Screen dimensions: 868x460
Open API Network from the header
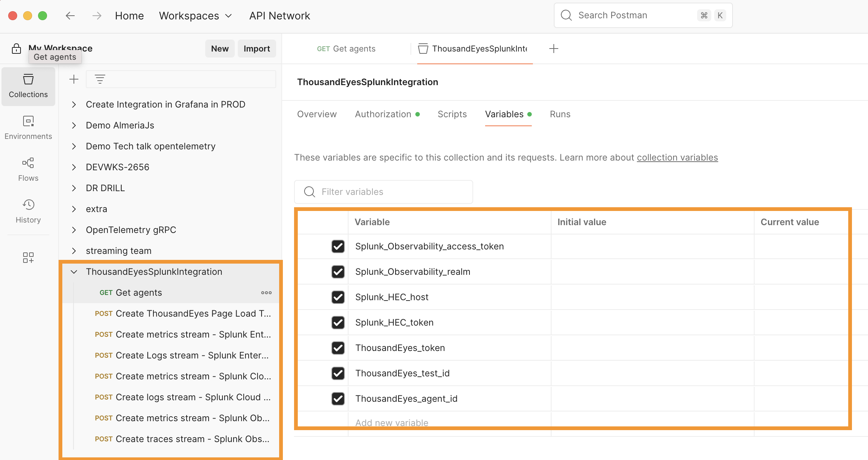click(x=280, y=16)
